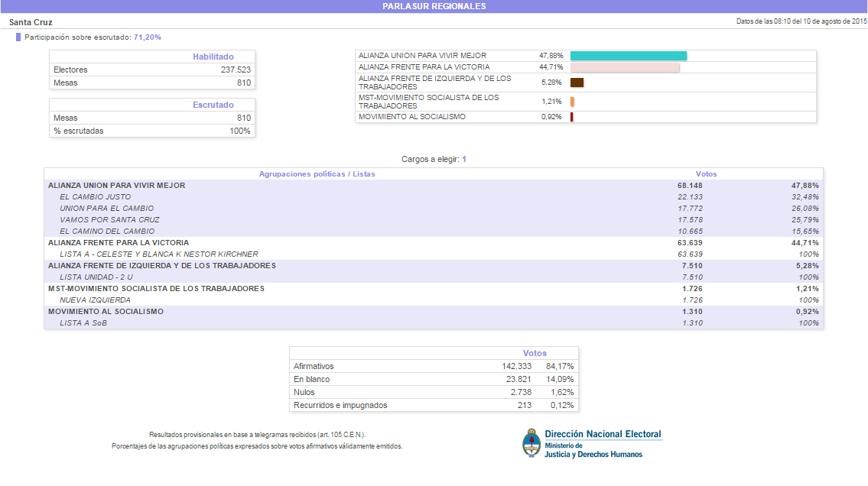Click the Escrutado table header

click(x=213, y=105)
